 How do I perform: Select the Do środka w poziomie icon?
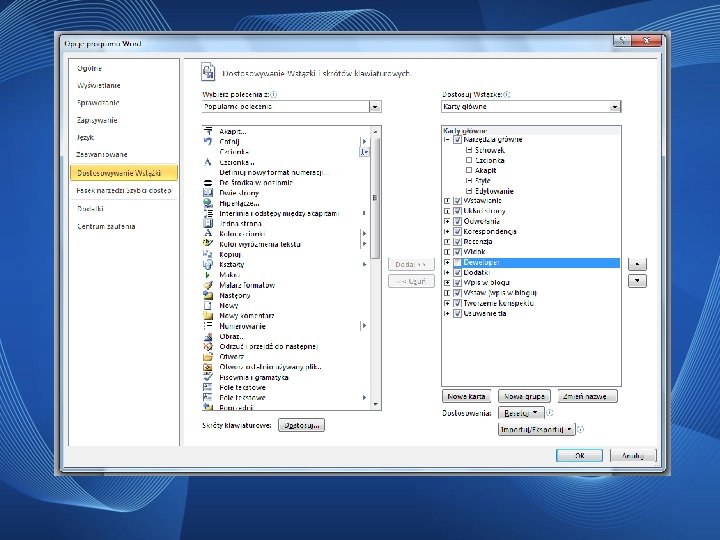click(208, 183)
